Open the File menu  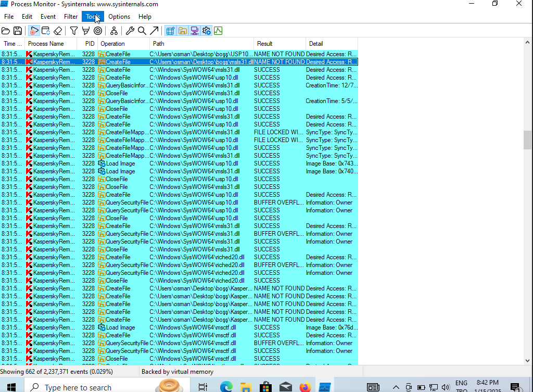tap(9, 17)
